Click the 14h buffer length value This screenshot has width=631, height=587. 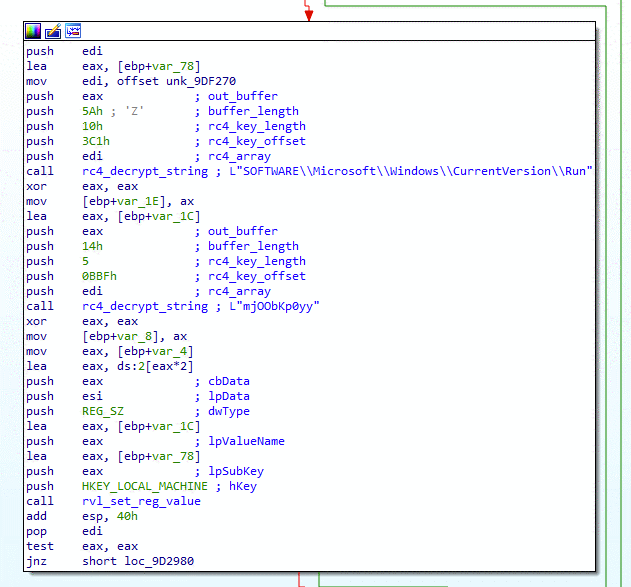(x=92, y=246)
